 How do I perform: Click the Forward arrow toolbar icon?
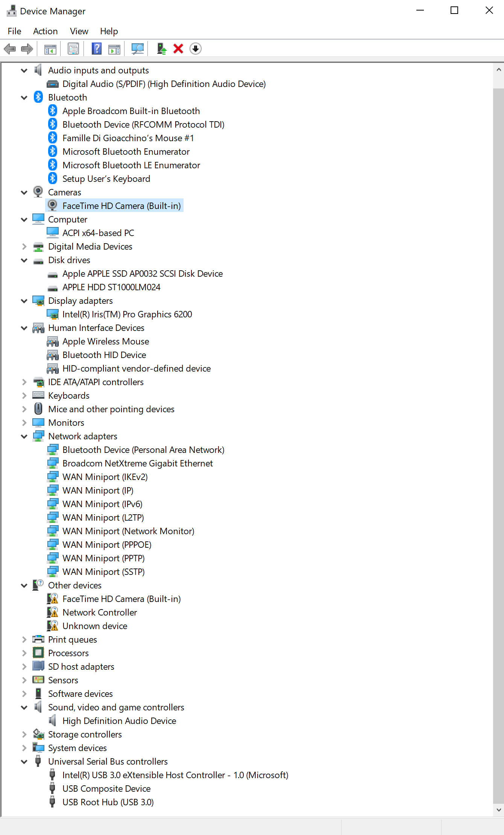coord(27,49)
